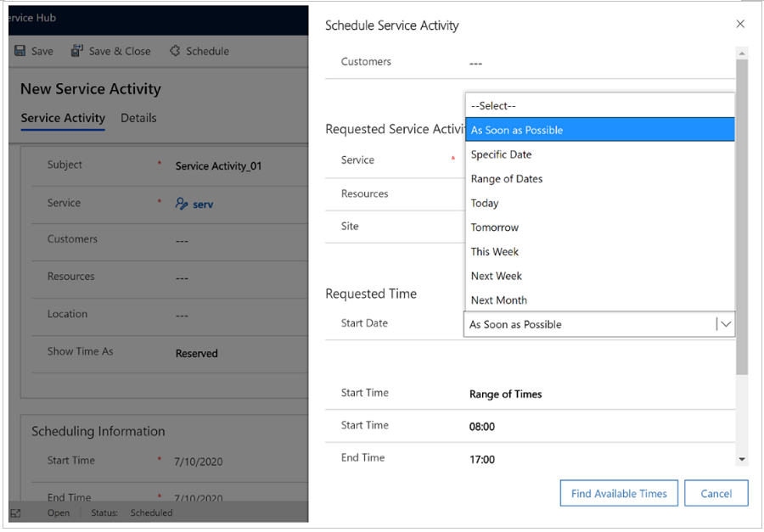Click the Subject field Service Activity_01
Image resolution: width=764 pixels, height=532 pixels.
[218, 166]
